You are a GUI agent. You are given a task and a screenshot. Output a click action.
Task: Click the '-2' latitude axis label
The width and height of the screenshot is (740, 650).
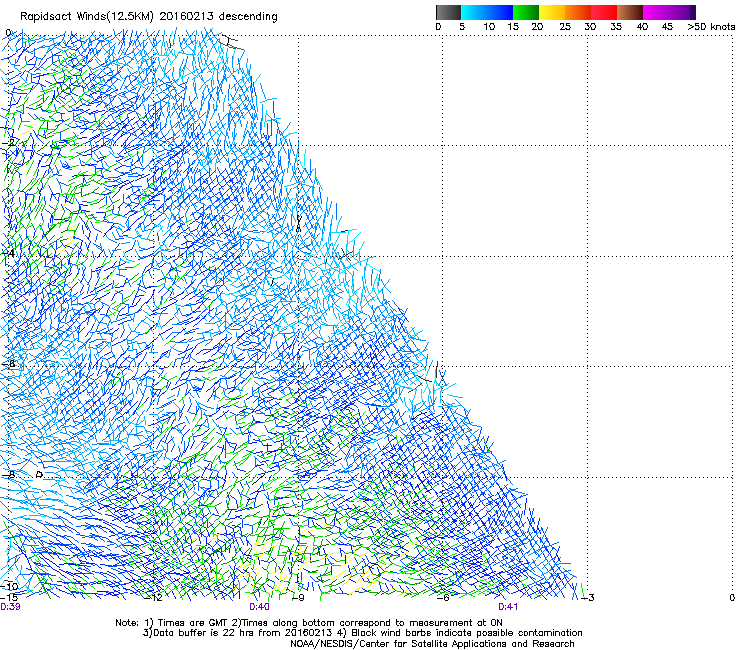pyautogui.click(x=8, y=143)
